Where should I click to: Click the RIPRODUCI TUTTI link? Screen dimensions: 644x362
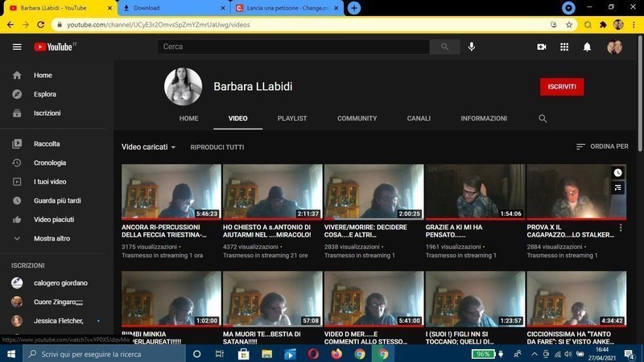click(x=217, y=147)
